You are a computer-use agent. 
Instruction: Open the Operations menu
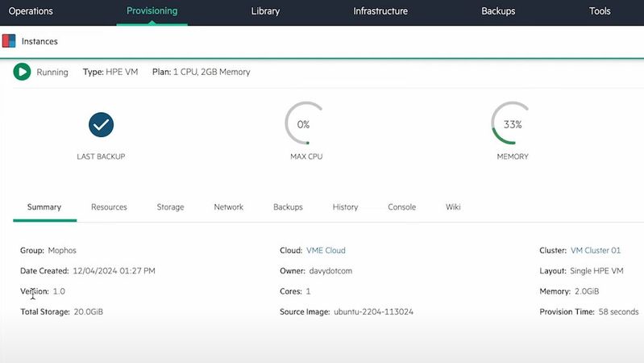31,11
